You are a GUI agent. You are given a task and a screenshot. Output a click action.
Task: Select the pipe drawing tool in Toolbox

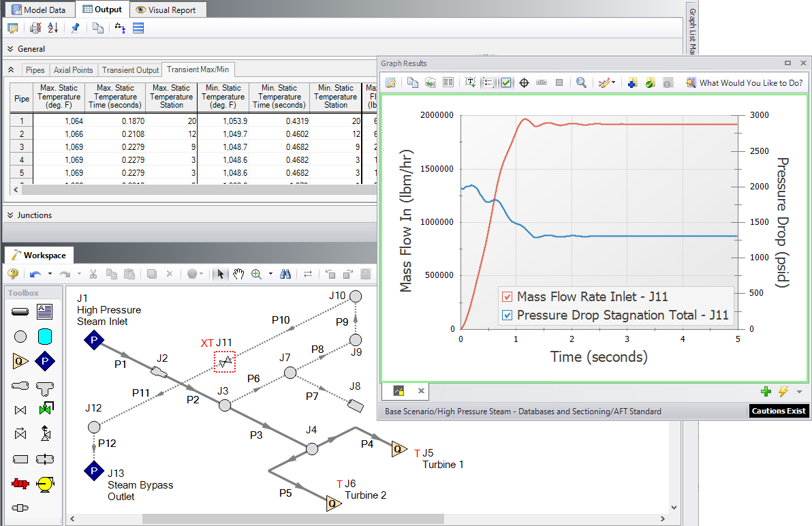[x=20, y=311]
